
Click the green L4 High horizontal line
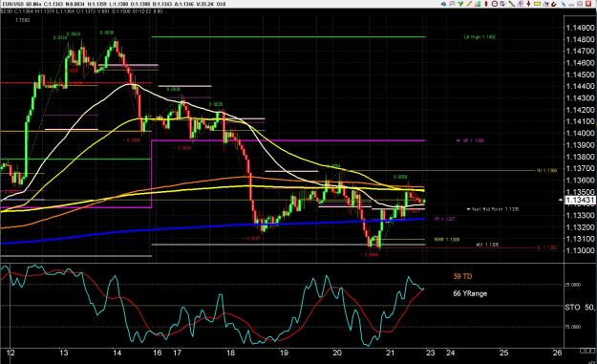point(288,37)
